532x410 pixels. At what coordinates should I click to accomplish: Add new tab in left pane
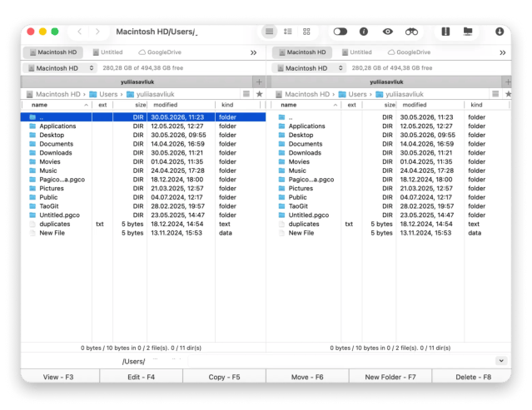coord(259,82)
